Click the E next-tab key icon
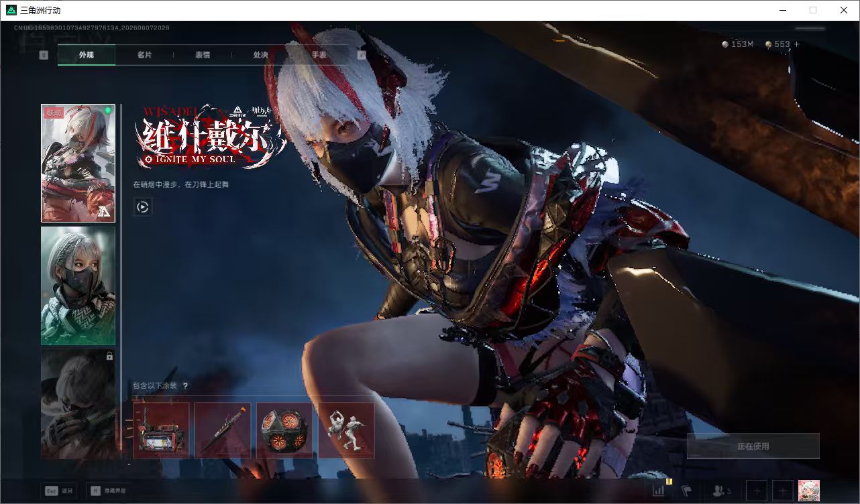The height and width of the screenshot is (504, 860). click(362, 56)
